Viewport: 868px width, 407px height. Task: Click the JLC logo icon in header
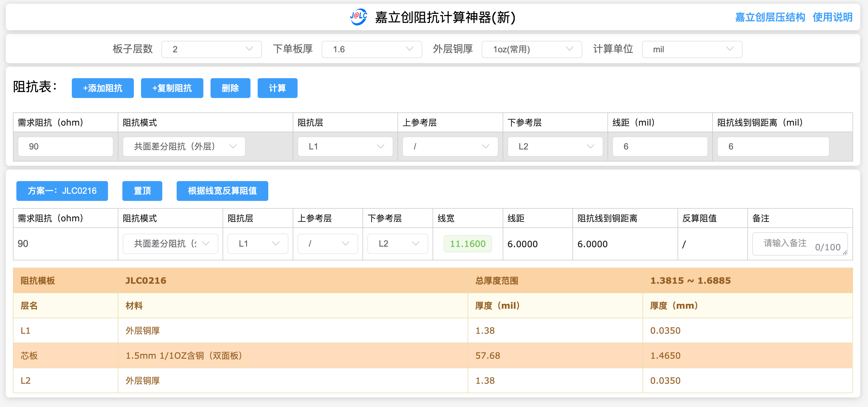[x=358, y=17]
